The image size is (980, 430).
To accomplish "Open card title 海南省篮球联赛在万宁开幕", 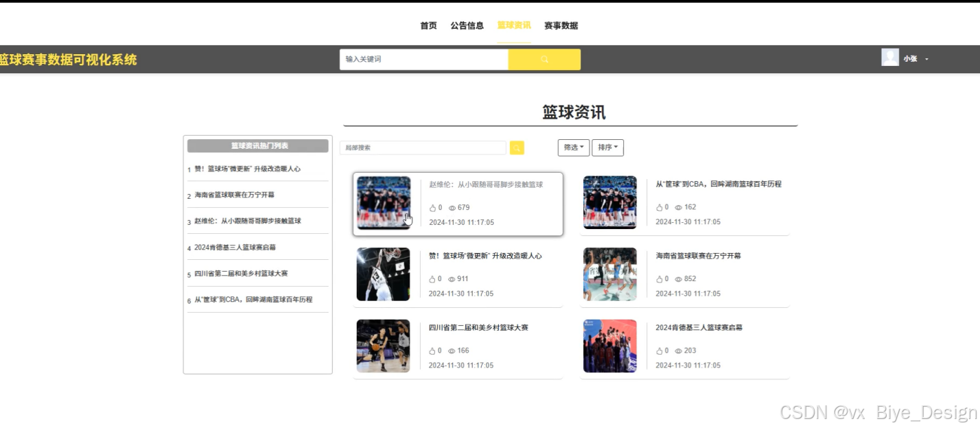I will click(699, 256).
